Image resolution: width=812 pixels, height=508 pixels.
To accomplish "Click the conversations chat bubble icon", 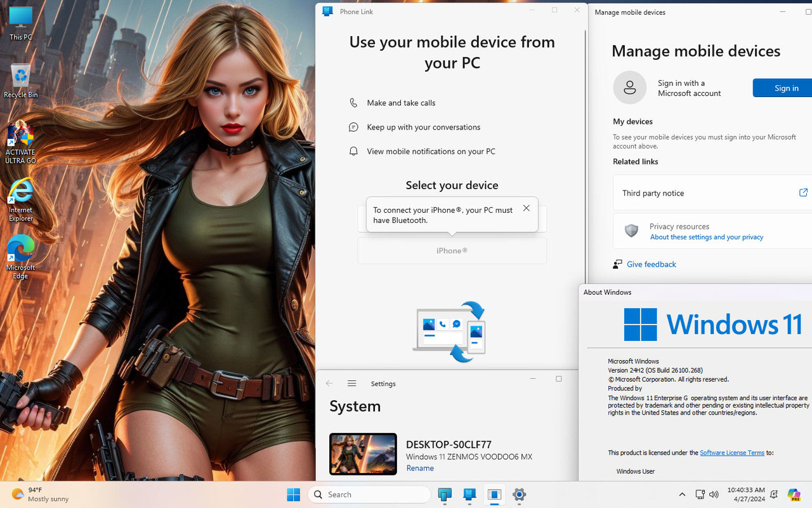I will click(353, 127).
